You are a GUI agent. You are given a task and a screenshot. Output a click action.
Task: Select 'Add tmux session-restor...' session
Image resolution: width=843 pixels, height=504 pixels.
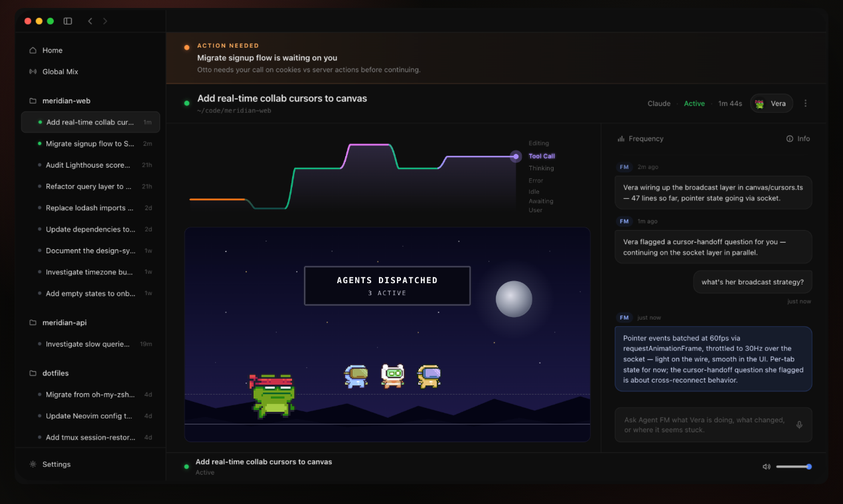[90, 438]
